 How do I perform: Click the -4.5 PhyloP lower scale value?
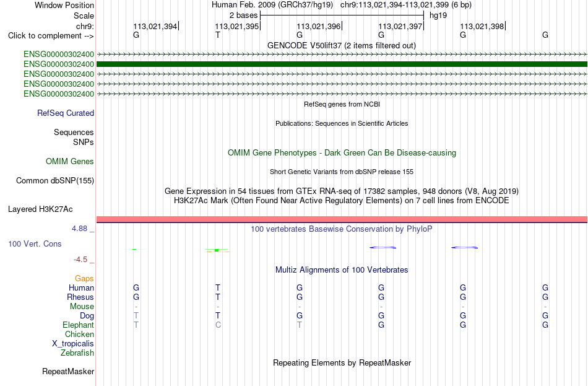(x=80, y=260)
